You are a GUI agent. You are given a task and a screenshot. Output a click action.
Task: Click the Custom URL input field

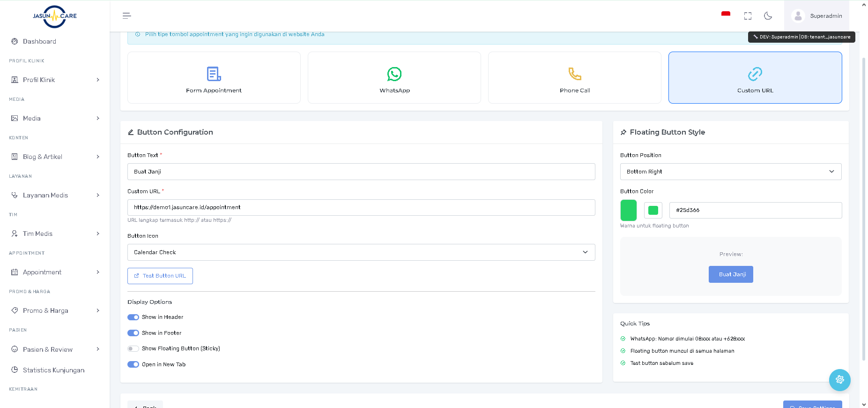(361, 207)
